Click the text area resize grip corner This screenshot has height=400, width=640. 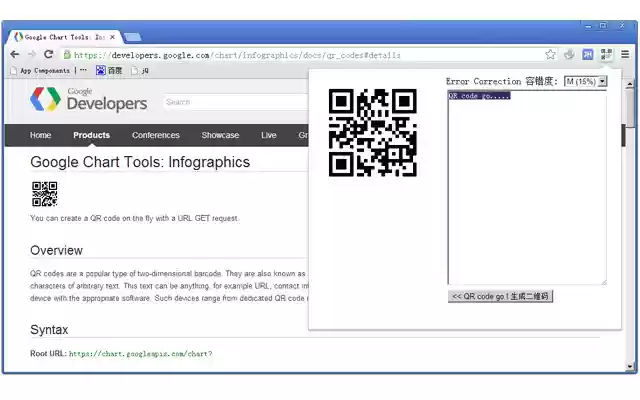[x=604, y=282]
